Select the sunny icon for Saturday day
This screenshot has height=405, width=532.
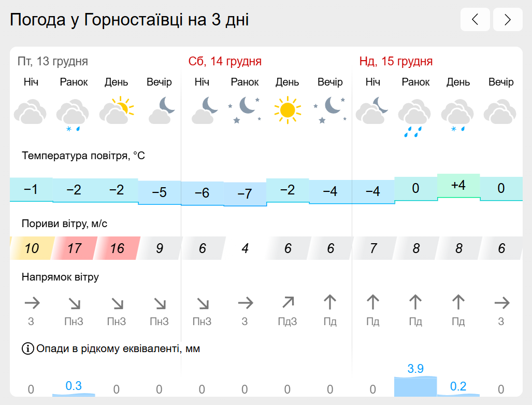tap(287, 110)
